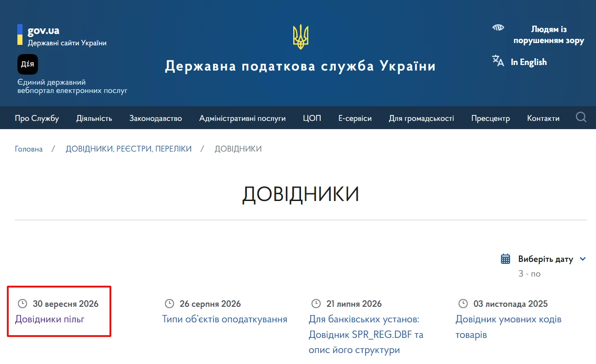Click the date range text 3 - по
Screen dimensions: 596x364
click(530, 274)
